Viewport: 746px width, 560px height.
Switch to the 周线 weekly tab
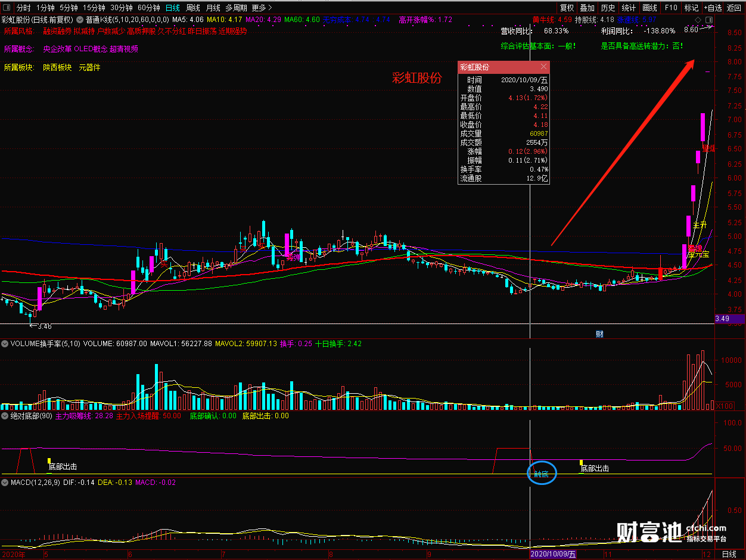[x=193, y=8]
